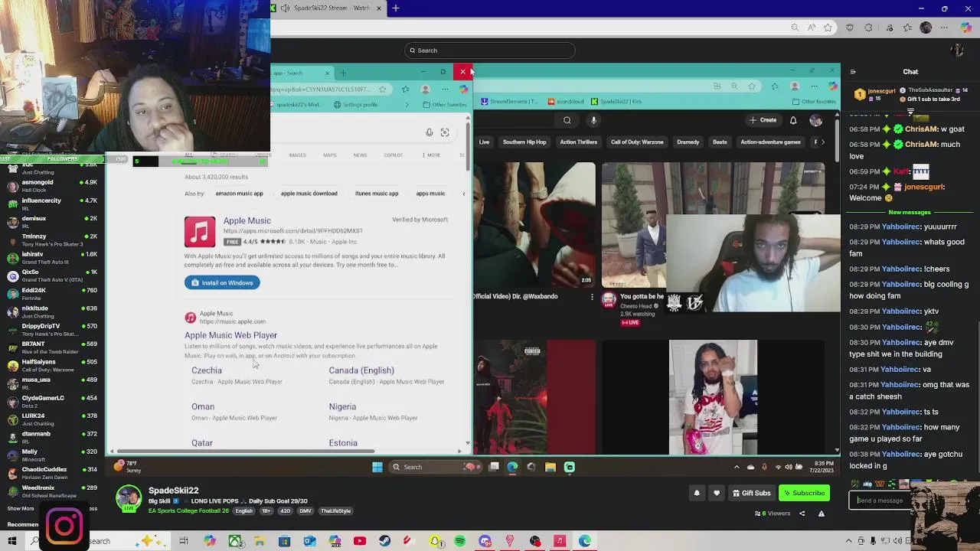Open the influencercity channel in the sidebar

coord(52,204)
